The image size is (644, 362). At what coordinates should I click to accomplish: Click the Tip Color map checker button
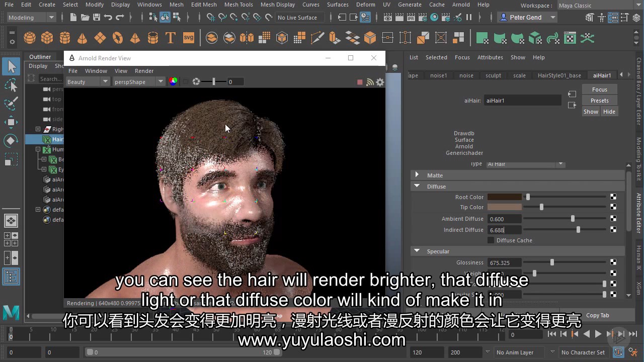[613, 207]
